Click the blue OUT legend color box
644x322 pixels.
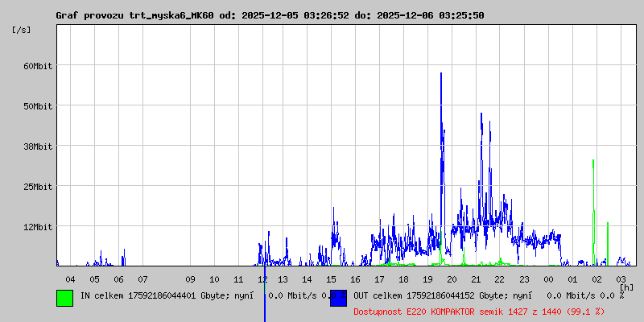click(337, 298)
